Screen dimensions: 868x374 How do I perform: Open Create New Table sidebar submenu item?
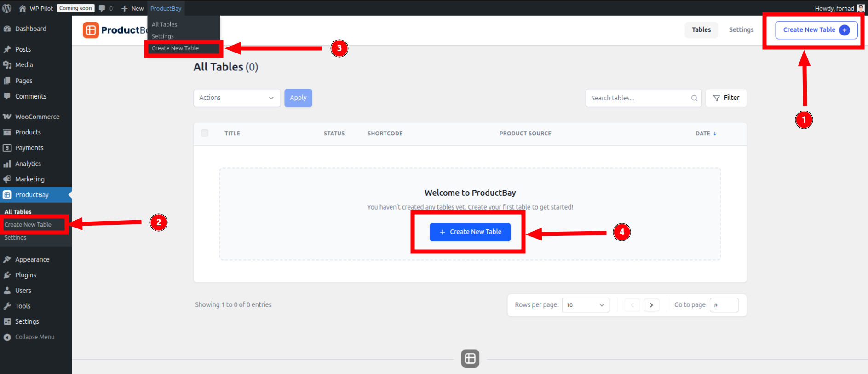click(x=28, y=225)
